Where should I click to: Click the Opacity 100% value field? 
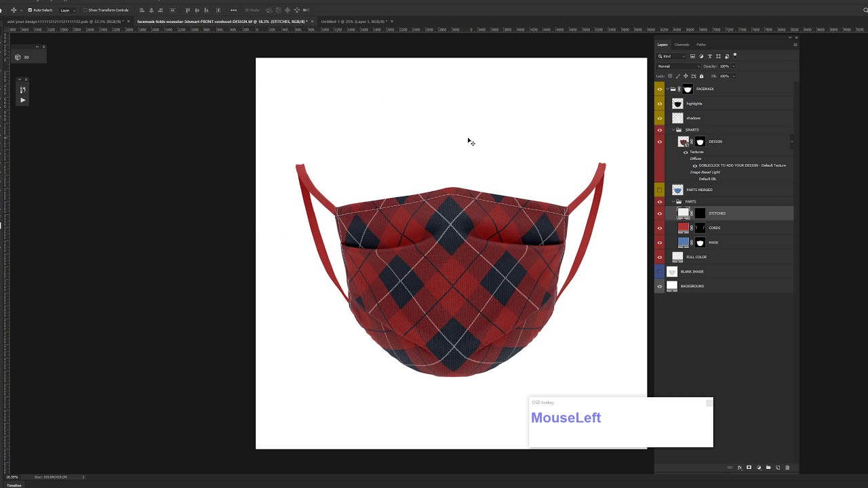pos(724,66)
